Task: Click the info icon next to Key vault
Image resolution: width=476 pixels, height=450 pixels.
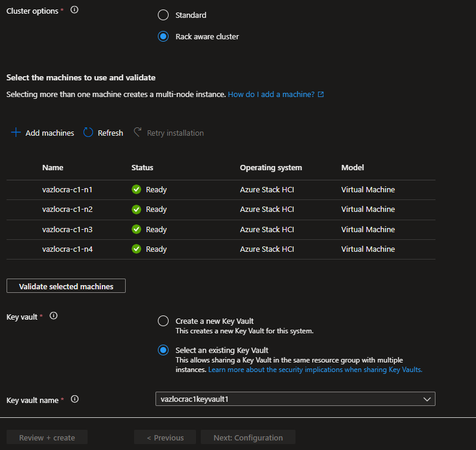Action: 54,316
